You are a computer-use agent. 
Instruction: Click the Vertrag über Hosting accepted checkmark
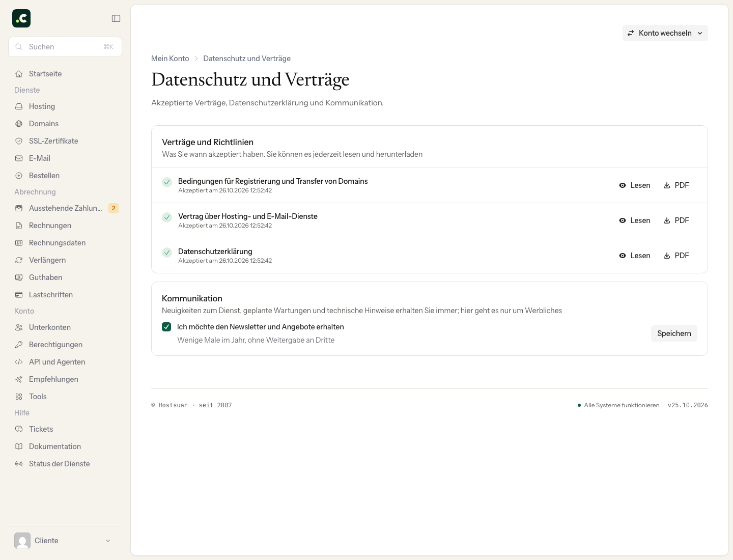(167, 217)
